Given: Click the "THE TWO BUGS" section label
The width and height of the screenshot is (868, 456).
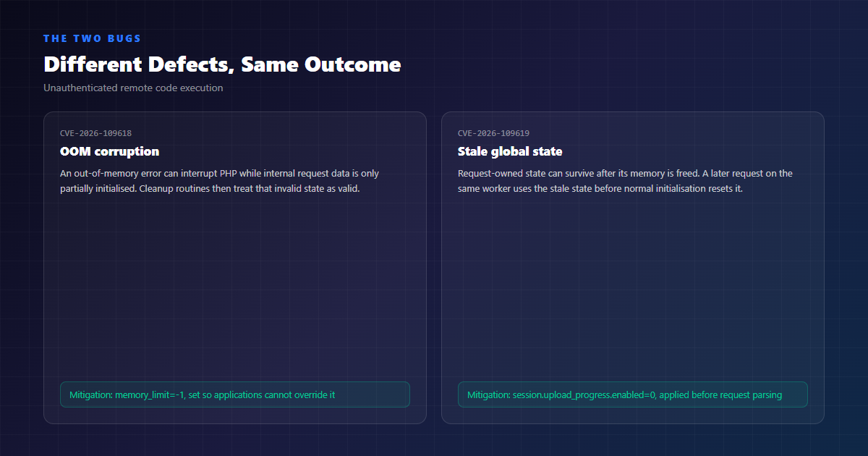Looking at the screenshot, I should click(92, 38).
